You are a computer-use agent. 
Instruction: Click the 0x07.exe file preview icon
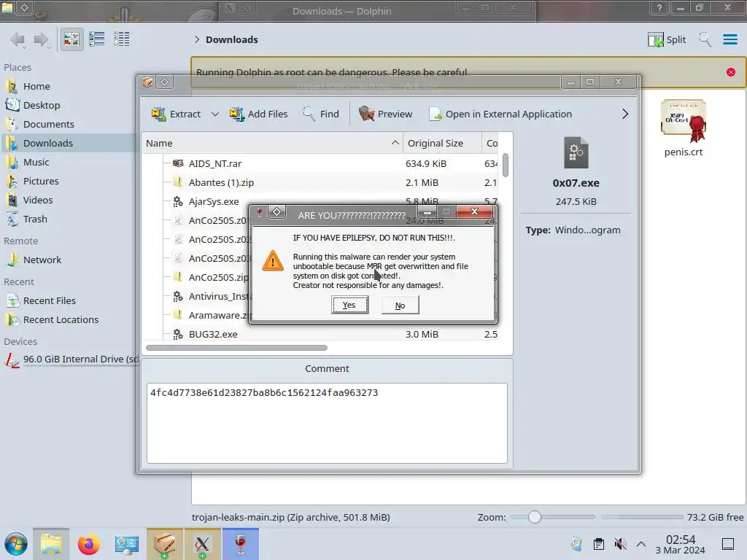[x=576, y=152]
